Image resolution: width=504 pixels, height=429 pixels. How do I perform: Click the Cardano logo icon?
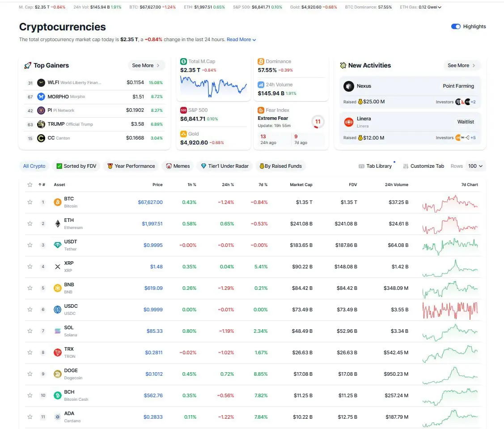coord(58,417)
